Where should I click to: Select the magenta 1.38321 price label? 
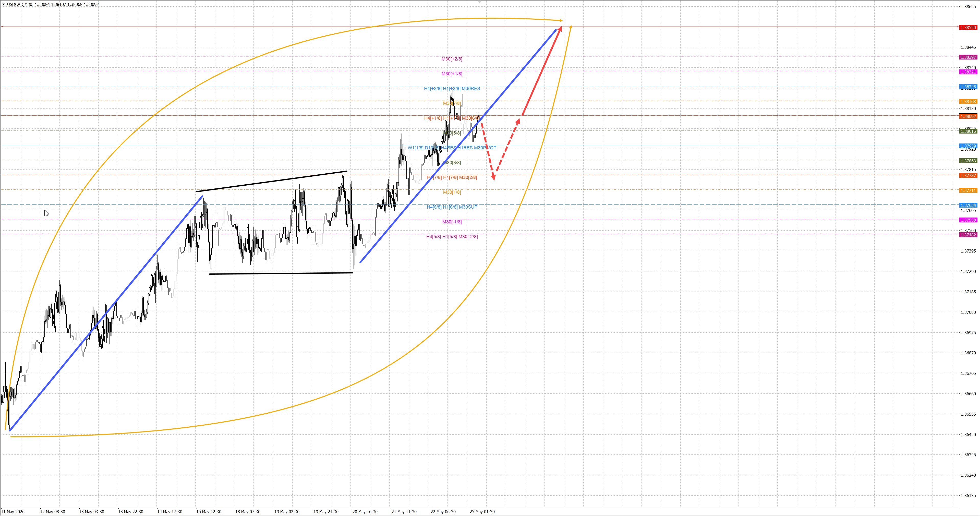pos(968,72)
